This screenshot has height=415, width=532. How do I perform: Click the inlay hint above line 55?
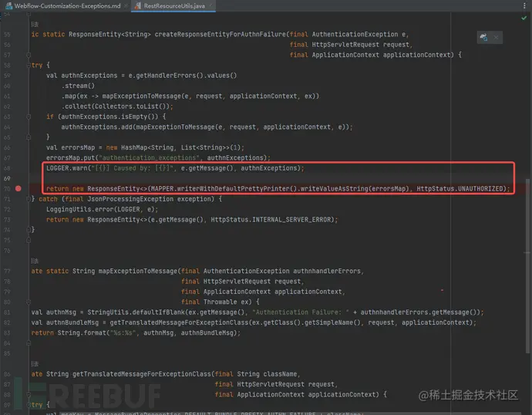tap(35, 25)
